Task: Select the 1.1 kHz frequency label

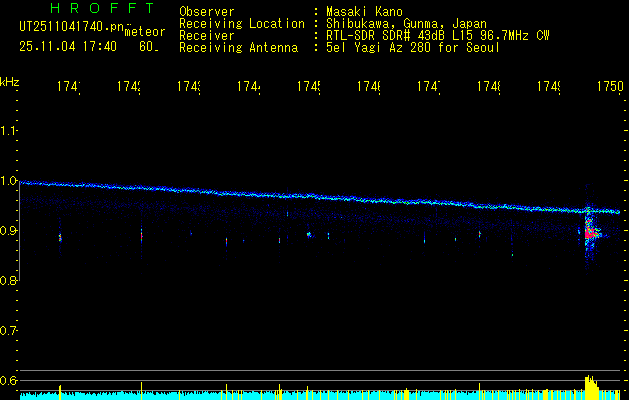Action: [x=10, y=131]
